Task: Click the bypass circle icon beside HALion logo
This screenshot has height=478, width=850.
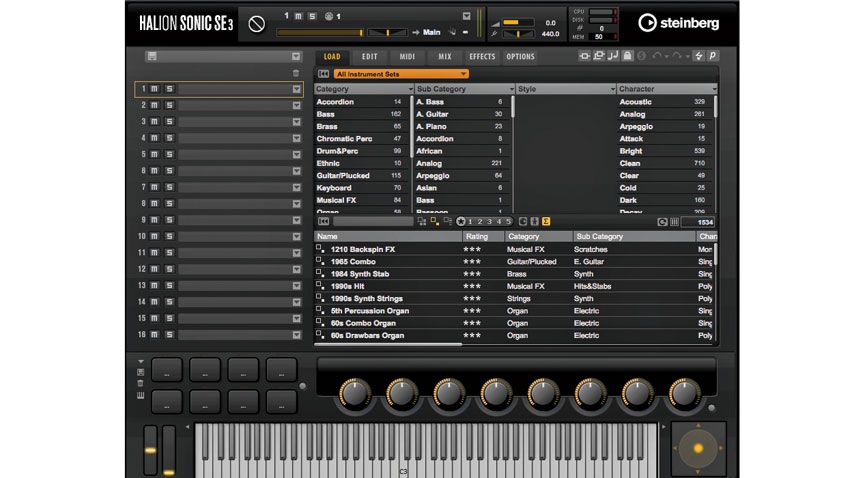Action: point(257,24)
